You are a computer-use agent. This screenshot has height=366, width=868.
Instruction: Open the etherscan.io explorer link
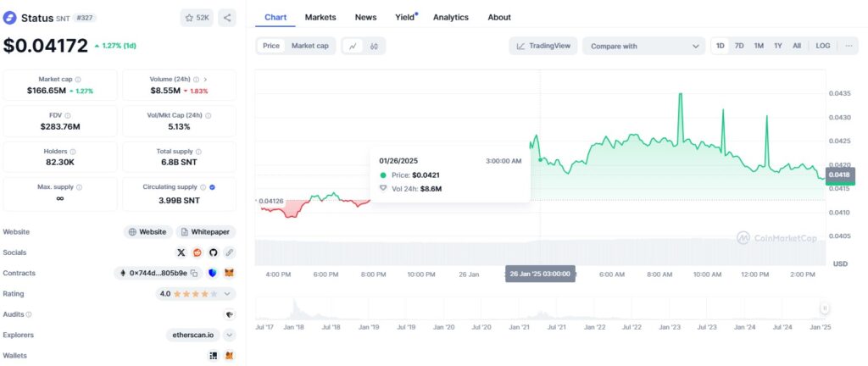click(x=192, y=335)
